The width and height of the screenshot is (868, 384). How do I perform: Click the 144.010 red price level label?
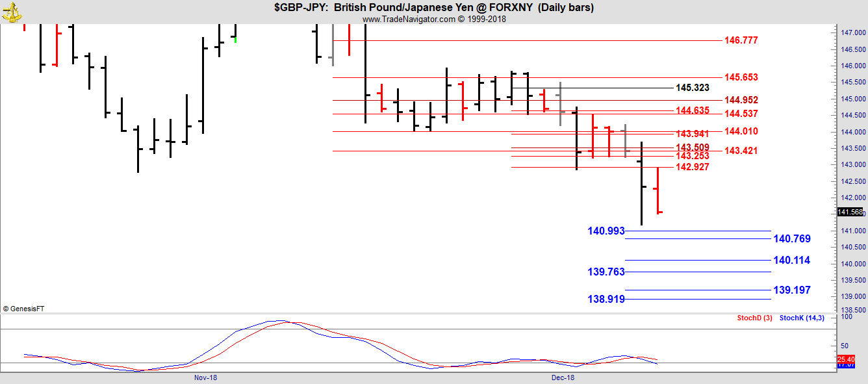pos(741,131)
